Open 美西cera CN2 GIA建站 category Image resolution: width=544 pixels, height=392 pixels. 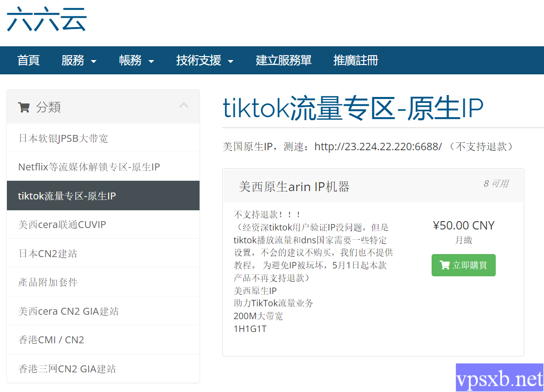coord(68,311)
